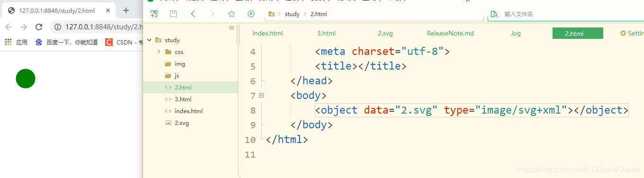
Task: Open the project panel hamburger menu icon
Action: point(232,28)
